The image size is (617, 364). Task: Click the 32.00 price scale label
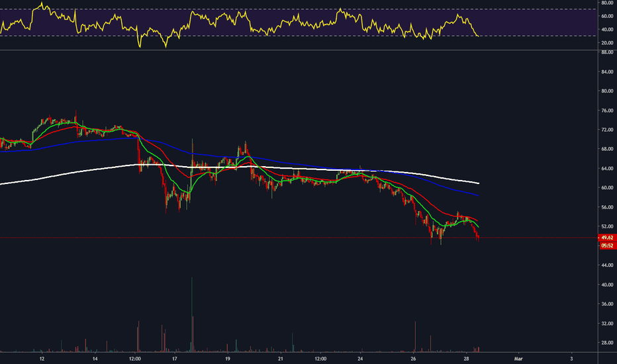click(x=607, y=324)
